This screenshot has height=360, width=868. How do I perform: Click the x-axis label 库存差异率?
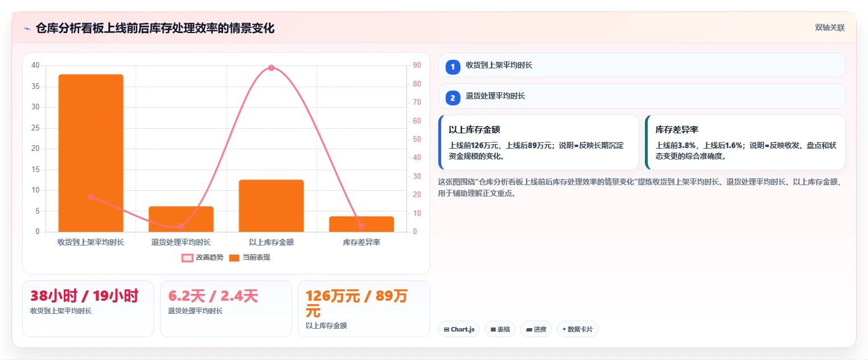361,242
